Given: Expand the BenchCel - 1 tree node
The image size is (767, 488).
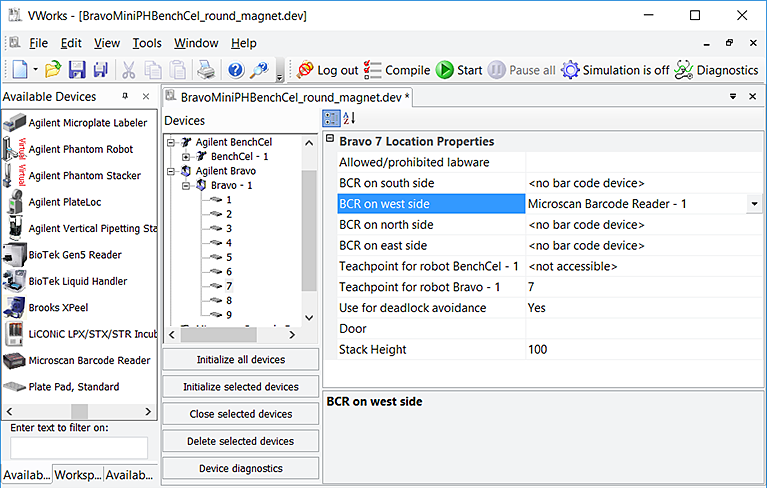Looking at the screenshot, I should coord(187,157).
